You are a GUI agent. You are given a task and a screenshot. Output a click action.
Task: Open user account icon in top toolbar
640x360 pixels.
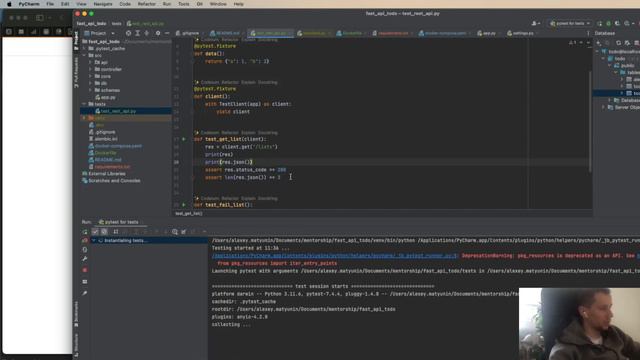point(536,23)
